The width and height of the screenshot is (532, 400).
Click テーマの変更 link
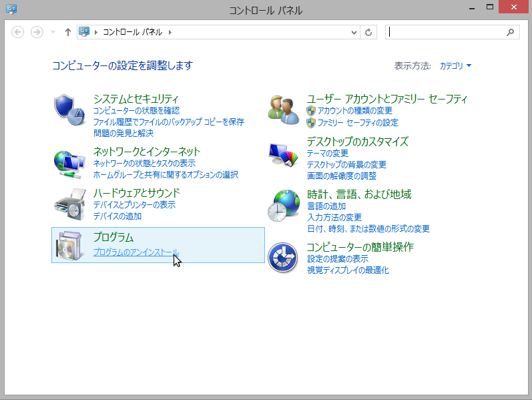[x=328, y=154]
